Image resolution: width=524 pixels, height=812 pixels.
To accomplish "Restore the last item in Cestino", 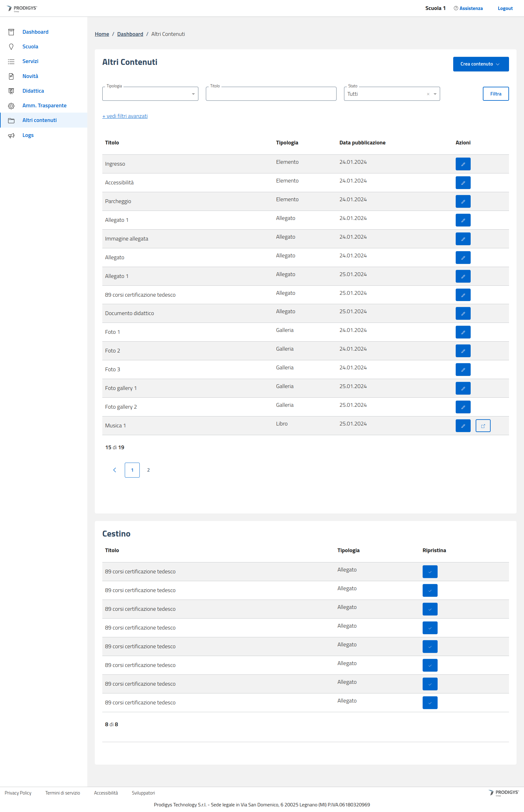I will (430, 703).
